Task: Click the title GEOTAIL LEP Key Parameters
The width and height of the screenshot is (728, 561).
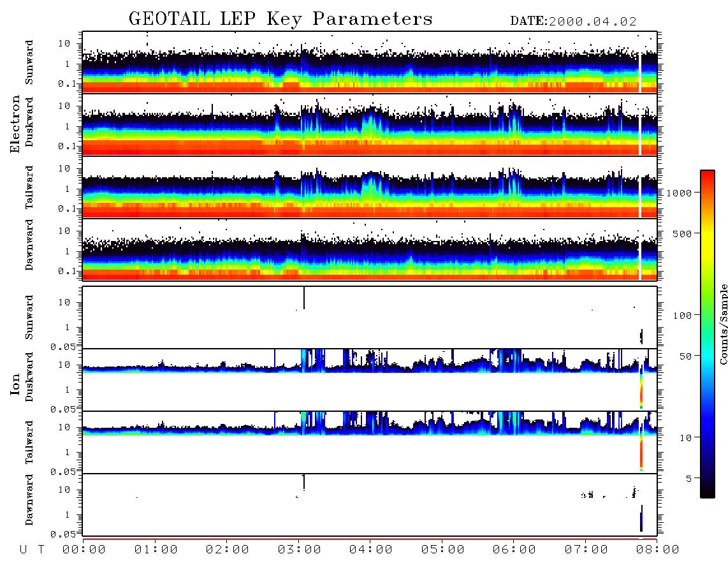Action: [x=280, y=19]
